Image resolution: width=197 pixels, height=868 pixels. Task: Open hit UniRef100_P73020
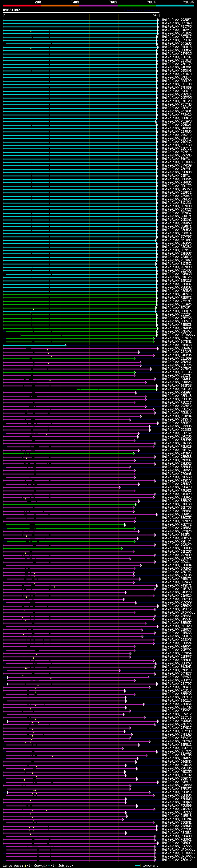[177, 115]
